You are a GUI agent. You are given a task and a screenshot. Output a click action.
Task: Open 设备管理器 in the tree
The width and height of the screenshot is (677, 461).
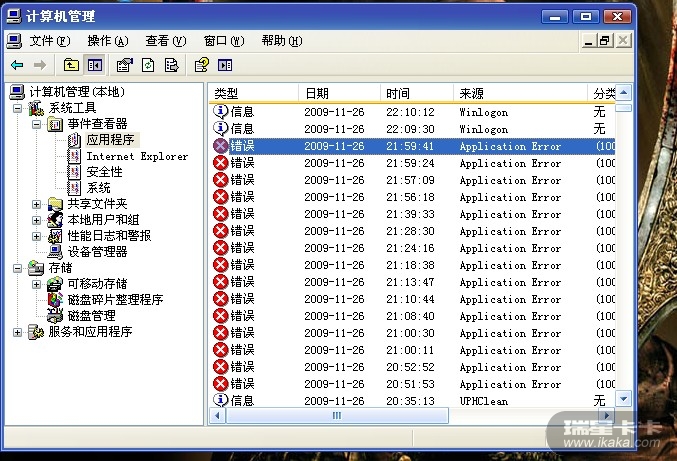tap(97, 252)
